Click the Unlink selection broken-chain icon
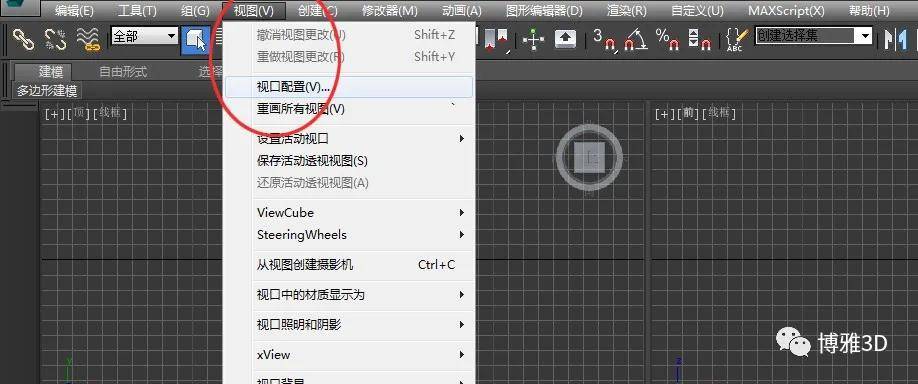918x384 pixels. (55, 39)
